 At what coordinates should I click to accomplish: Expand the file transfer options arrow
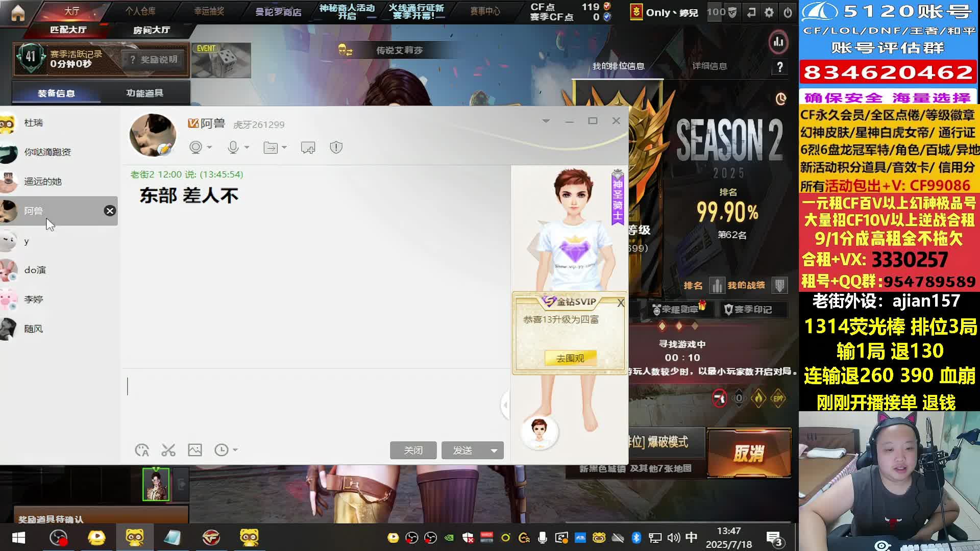point(284,147)
